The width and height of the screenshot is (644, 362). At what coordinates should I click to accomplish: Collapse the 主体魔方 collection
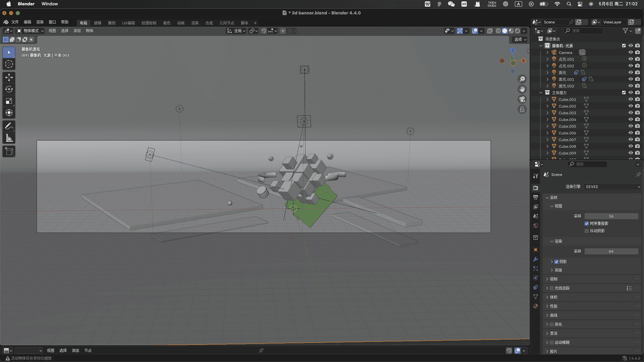(x=541, y=93)
